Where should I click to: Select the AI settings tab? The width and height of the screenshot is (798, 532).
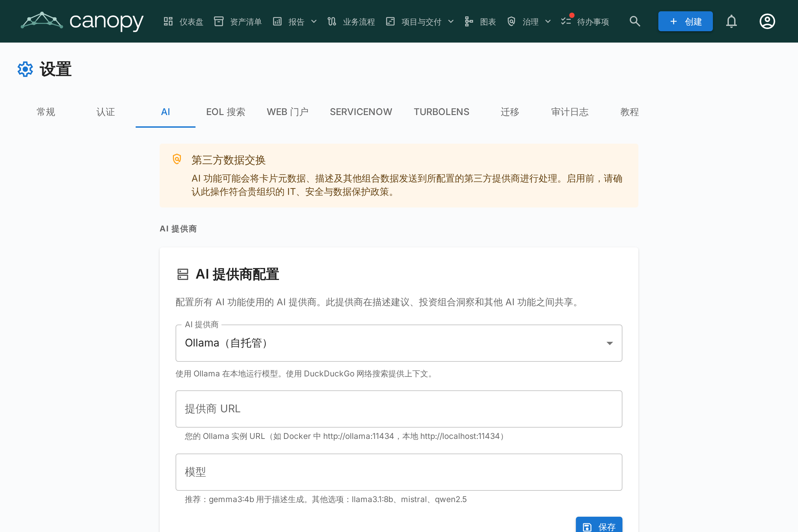166,112
